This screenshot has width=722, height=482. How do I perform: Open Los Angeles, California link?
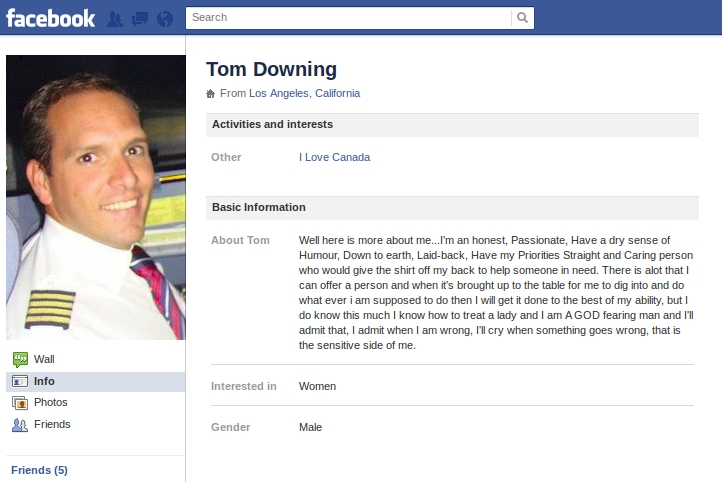pos(304,93)
